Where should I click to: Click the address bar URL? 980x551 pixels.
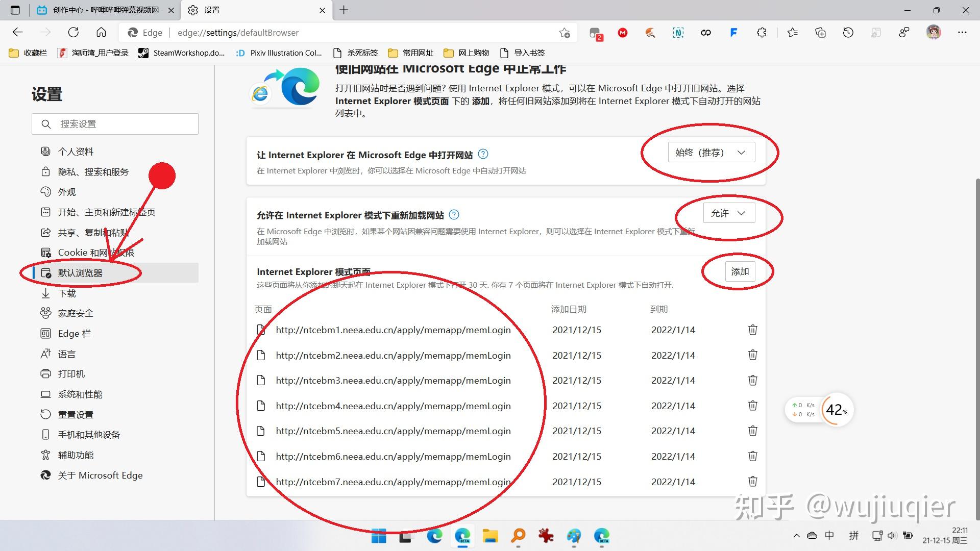click(238, 33)
